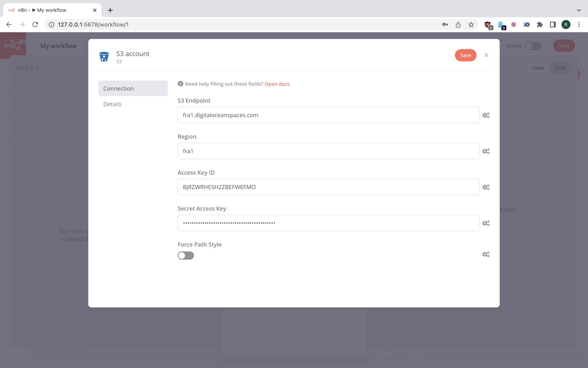This screenshot has width=588, height=368.
Task: Open saved passwords key icon
Action: pyautogui.click(x=445, y=25)
